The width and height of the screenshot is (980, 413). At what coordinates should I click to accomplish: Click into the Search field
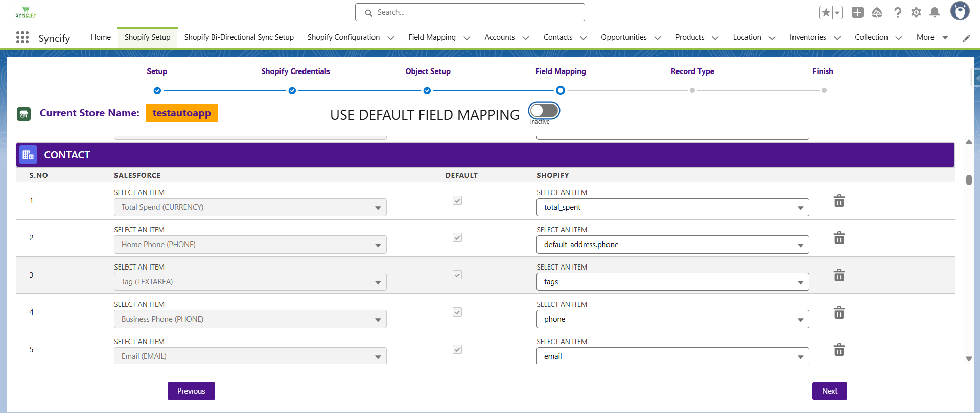click(x=470, y=12)
